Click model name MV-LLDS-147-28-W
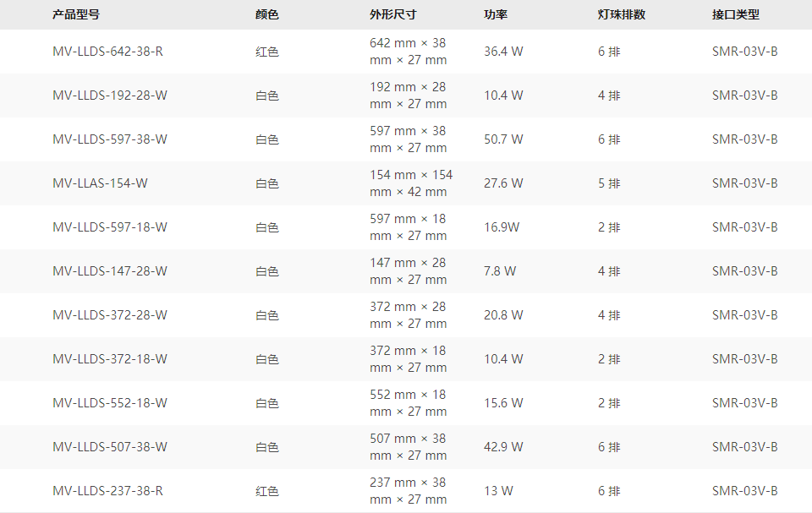 (110, 271)
